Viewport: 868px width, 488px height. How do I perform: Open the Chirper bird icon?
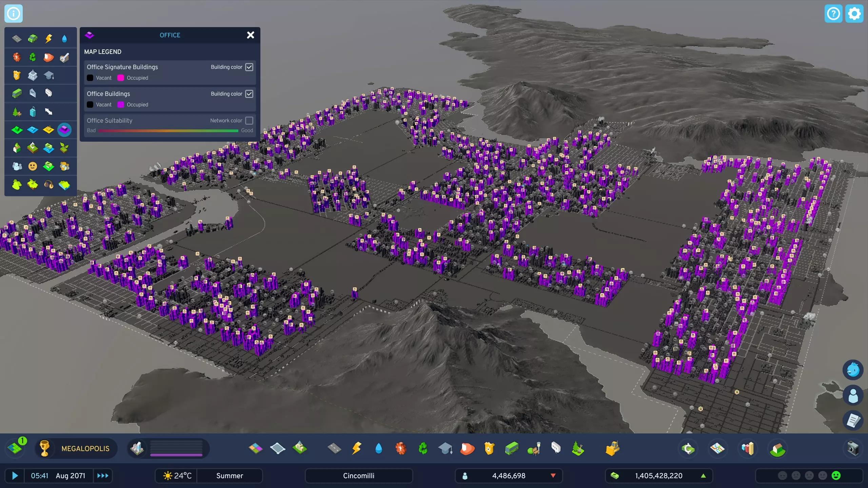[853, 370]
